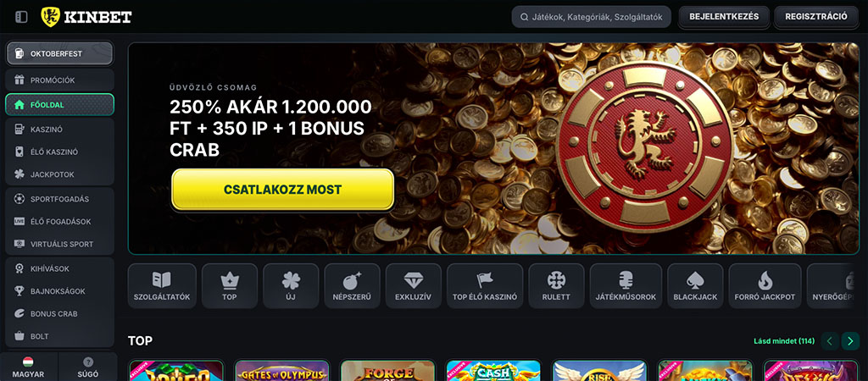Click the Bejelentkezés login button

pos(724,17)
